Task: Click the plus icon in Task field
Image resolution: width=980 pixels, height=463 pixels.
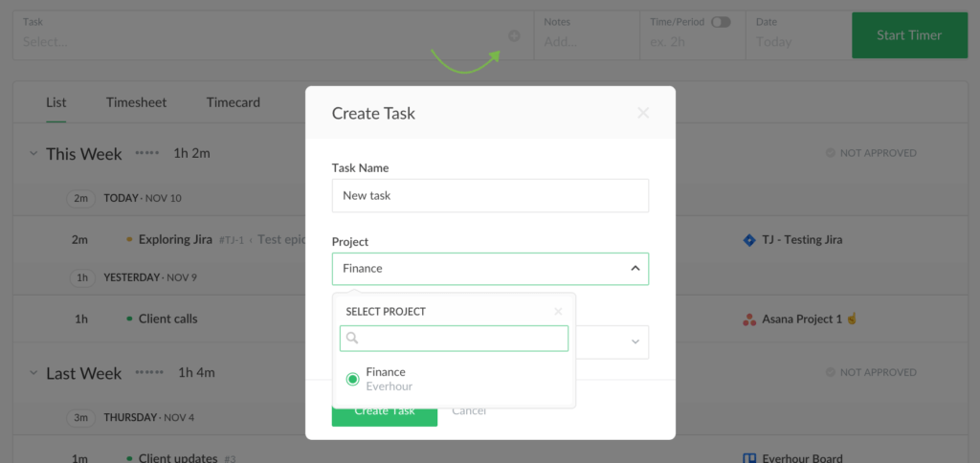Action: [514, 35]
